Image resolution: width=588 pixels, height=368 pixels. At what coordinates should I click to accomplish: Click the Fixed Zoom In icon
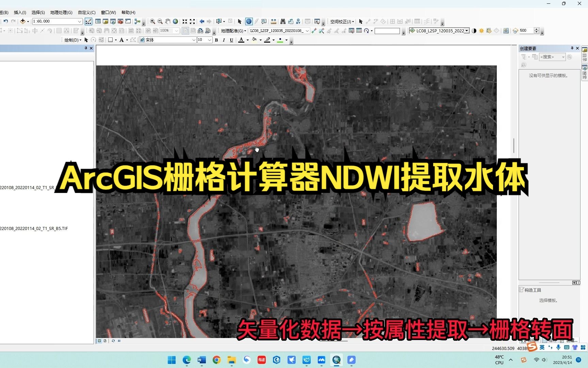(185, 21)
